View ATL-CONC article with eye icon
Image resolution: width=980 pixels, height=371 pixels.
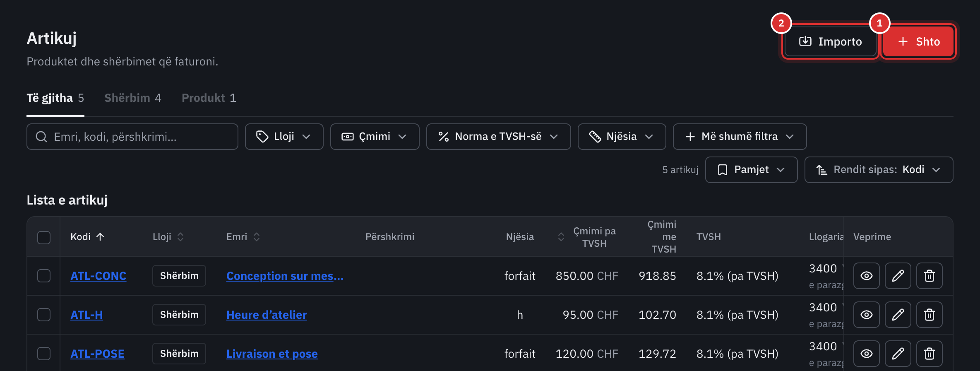tap(867, 276)
